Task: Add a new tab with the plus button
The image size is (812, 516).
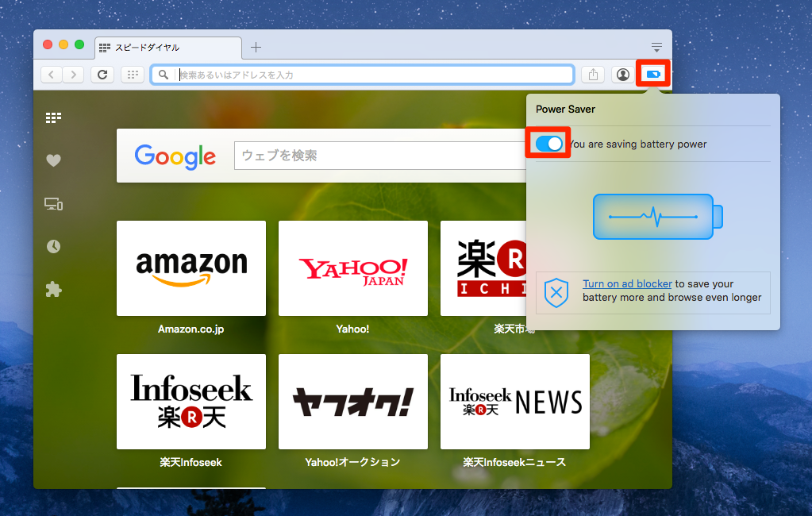Action: click(256, 47)
